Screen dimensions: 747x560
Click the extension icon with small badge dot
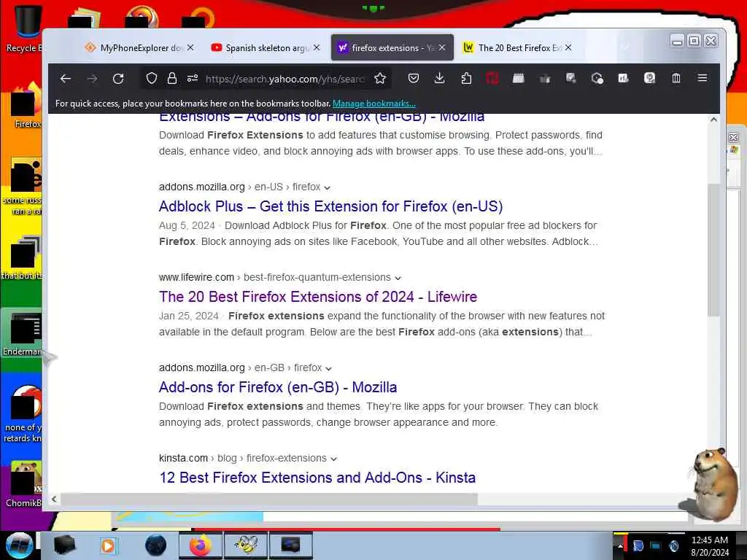[597, 78]
